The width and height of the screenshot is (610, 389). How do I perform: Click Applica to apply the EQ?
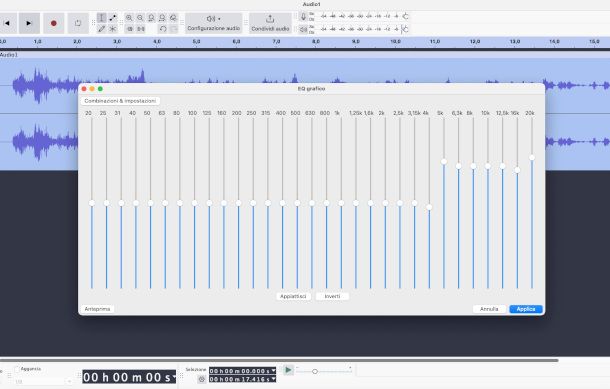click(x=526, y=309)
